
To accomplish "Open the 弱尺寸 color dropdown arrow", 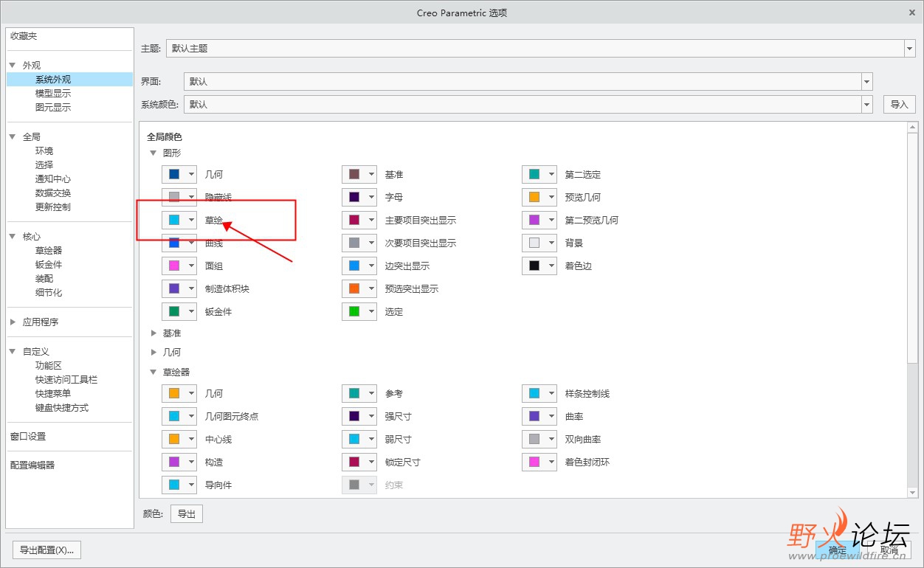I will point(371,439).
